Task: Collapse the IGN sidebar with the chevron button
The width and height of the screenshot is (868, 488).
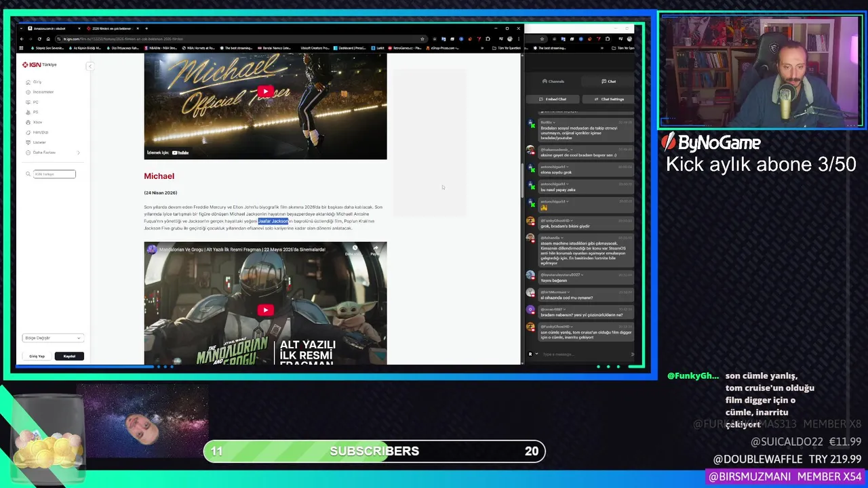Action: (x=90, y=66)
